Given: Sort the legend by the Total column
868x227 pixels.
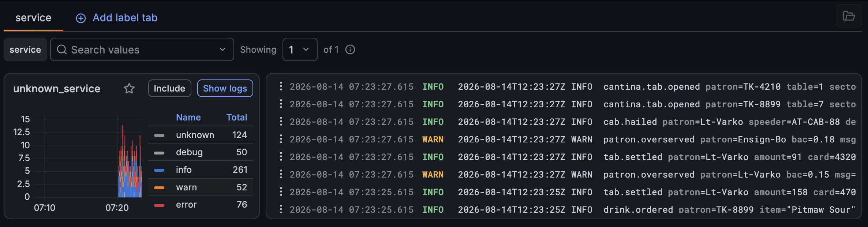Looking at the screenshot, I should pyautogui.click(x=237, y=118).
